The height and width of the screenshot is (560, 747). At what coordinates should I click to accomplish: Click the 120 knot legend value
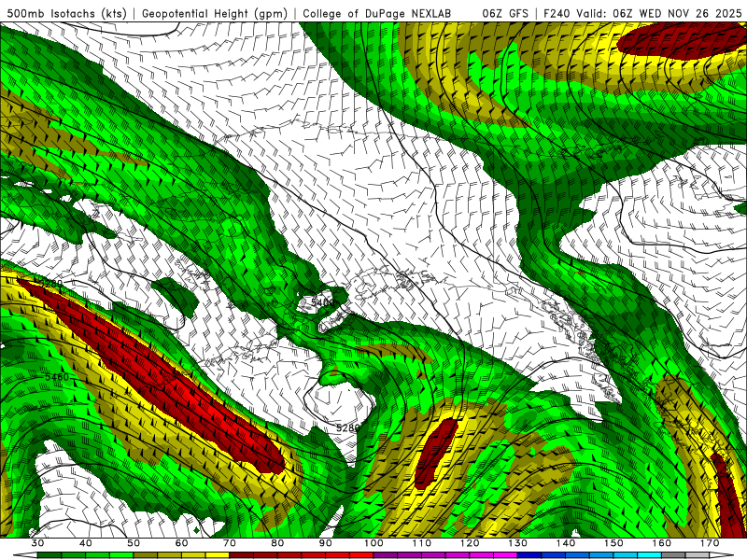point(470,543)
